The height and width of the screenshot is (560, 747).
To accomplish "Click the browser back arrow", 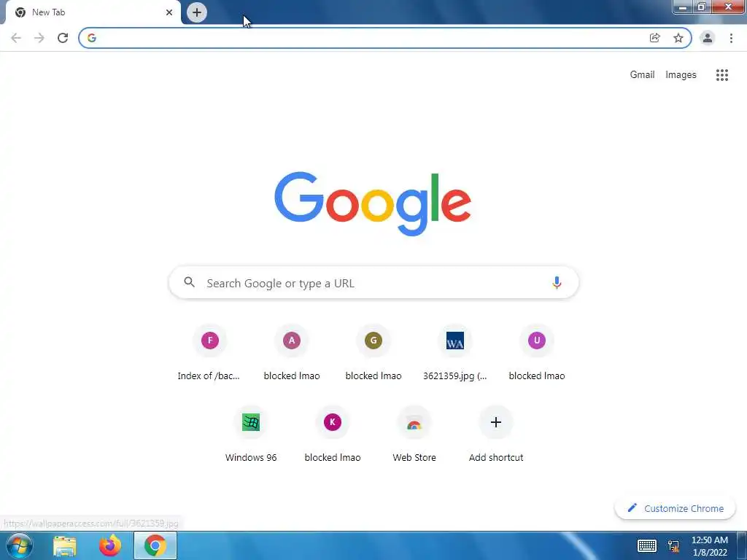I will [16, 38].
